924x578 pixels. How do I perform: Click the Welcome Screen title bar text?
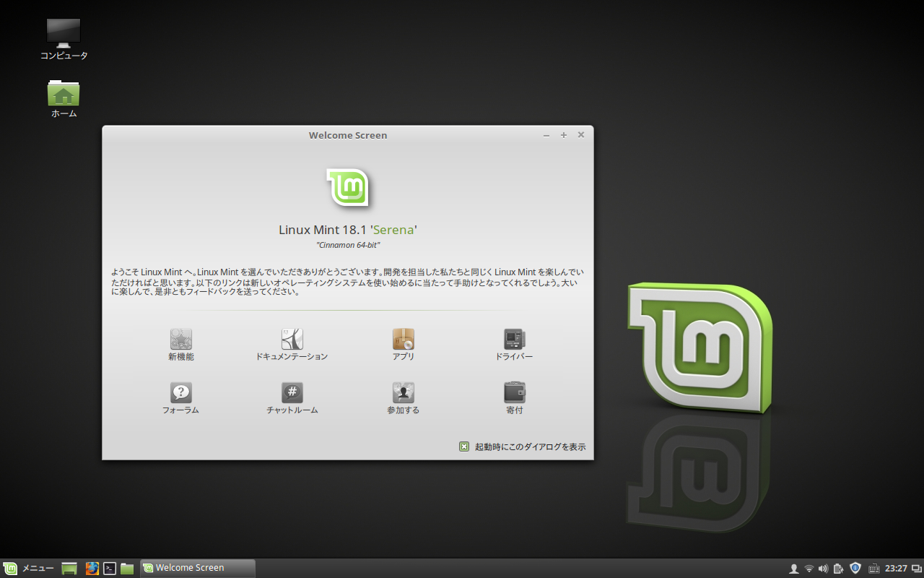[x=348, y=135]
